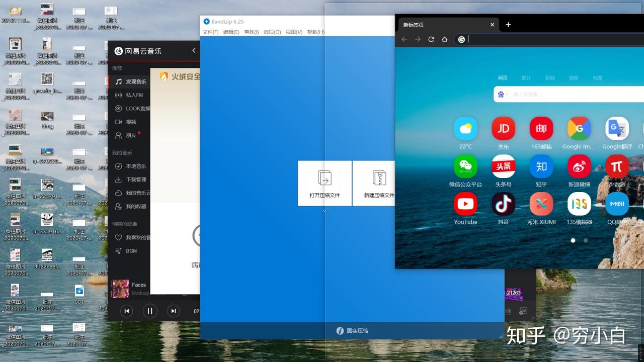Screen dimensions: 644x362
Task: Expand chevron below 打开压缩文件 in Bandizip
Action: (325, 211)
